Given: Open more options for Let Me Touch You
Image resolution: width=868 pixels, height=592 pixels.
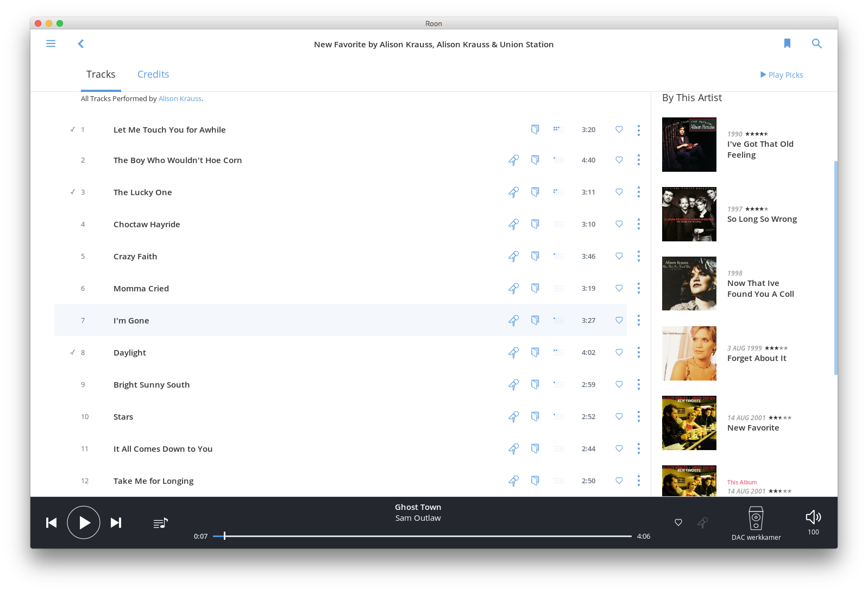Looking at the screenshot, I should (639, 130).
